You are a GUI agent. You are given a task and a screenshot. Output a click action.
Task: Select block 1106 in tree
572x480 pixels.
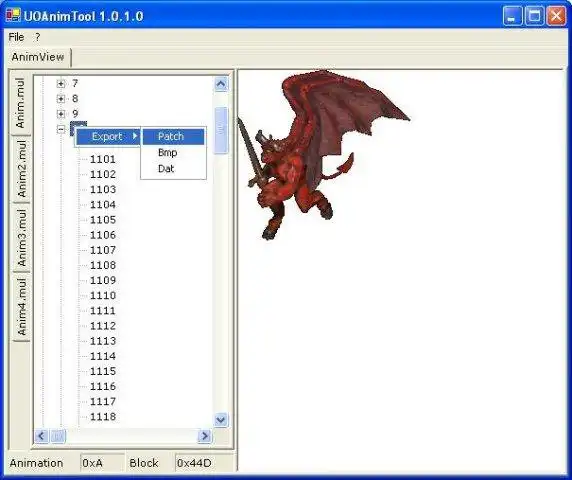[x=103, y=235]
